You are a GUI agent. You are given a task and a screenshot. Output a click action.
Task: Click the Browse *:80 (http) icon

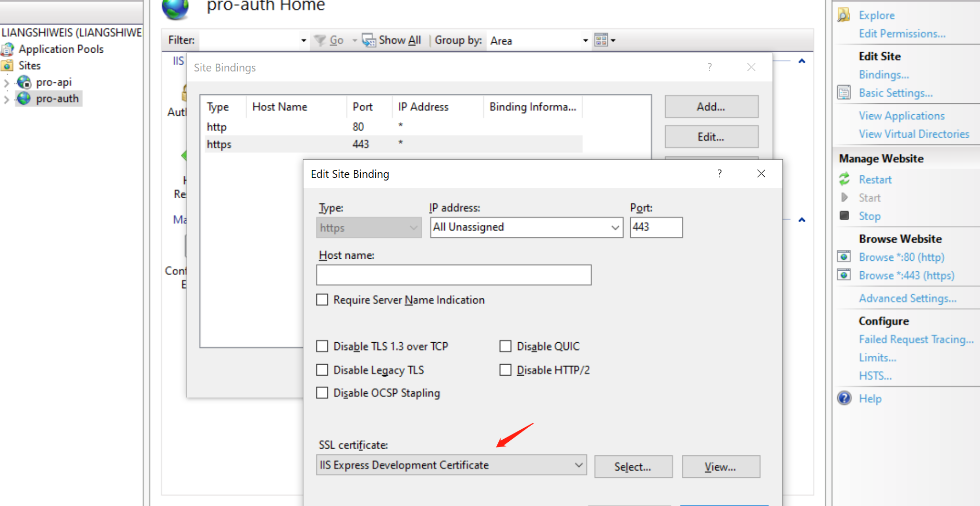844,257
